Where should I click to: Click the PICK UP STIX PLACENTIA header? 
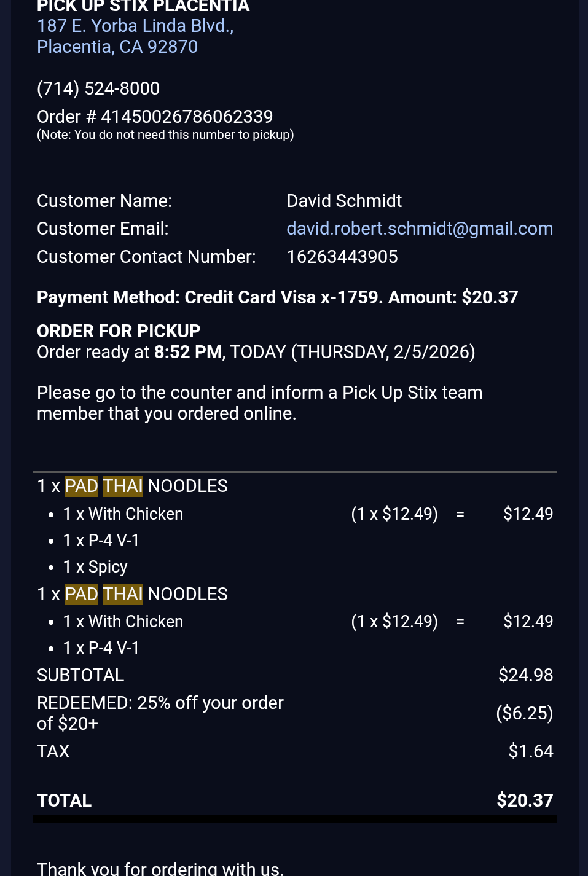coord(143,6)
